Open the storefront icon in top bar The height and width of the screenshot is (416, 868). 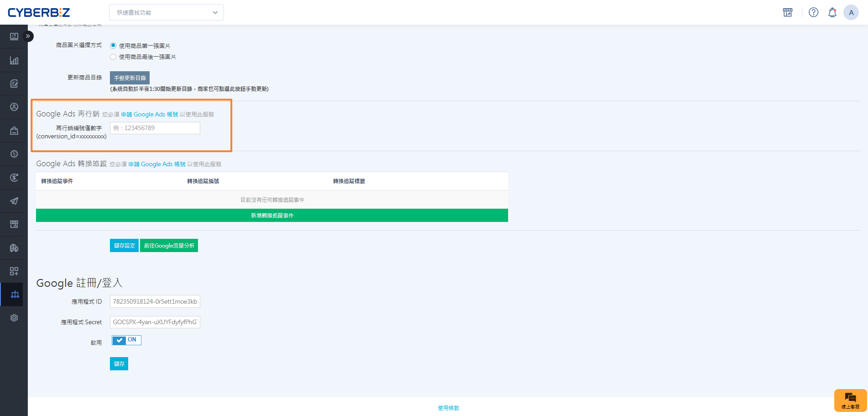[x=787, y=12]
